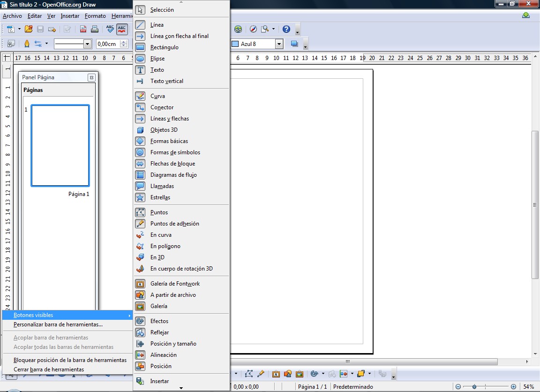Open the line style dropdown
540x392 pixels.
(x=87, y=44)
